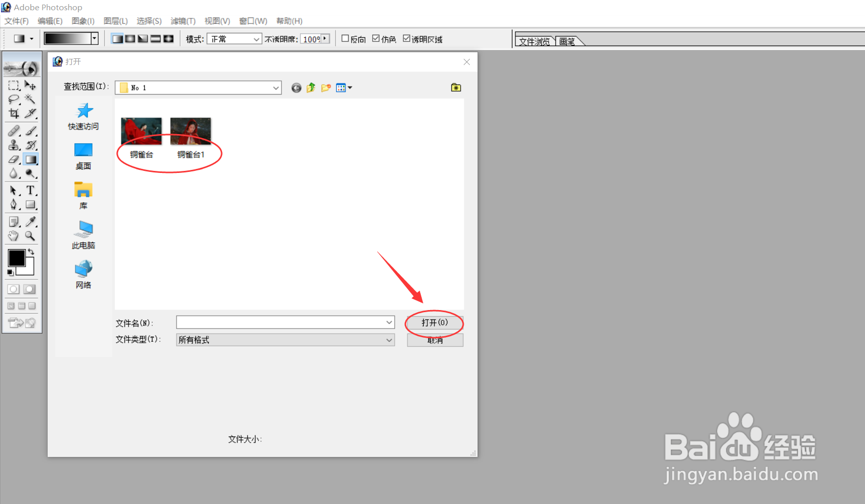The height and width of the screenshot is (504, 865).
Task: Reset to default black and white colors
Action: coord(10,273)
